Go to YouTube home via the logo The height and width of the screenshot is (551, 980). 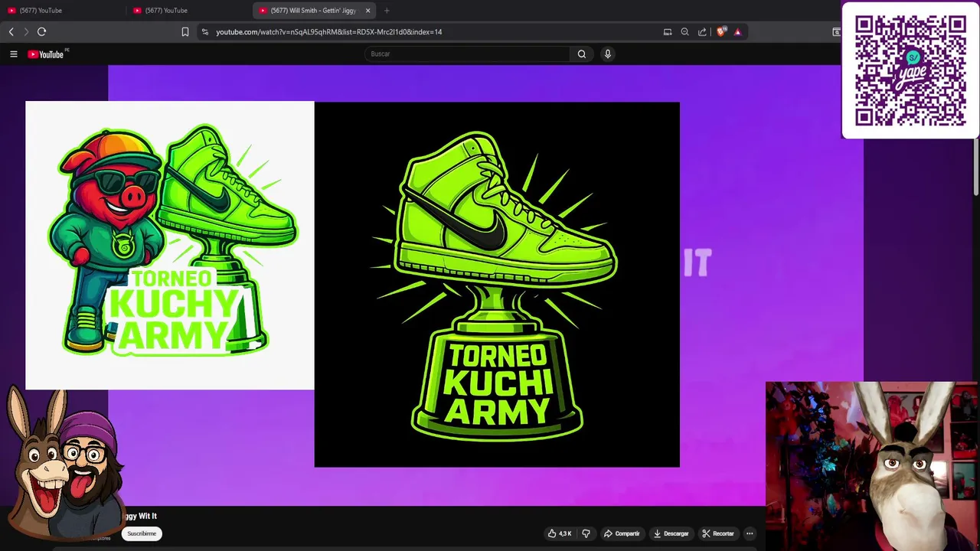pos(47,54)
